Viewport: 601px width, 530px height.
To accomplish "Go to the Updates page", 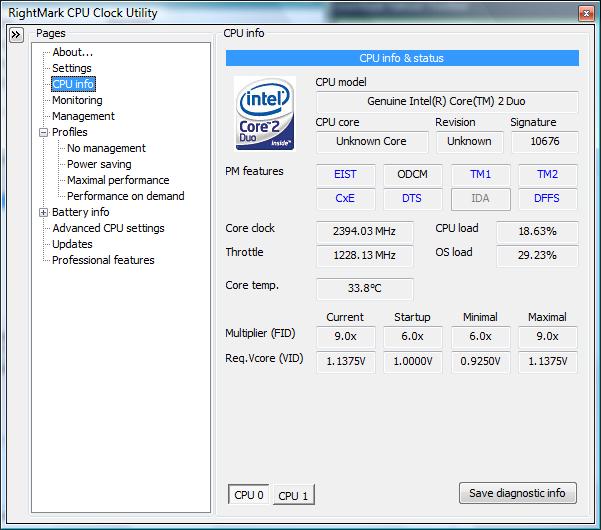I will click(x=72, y=244).
